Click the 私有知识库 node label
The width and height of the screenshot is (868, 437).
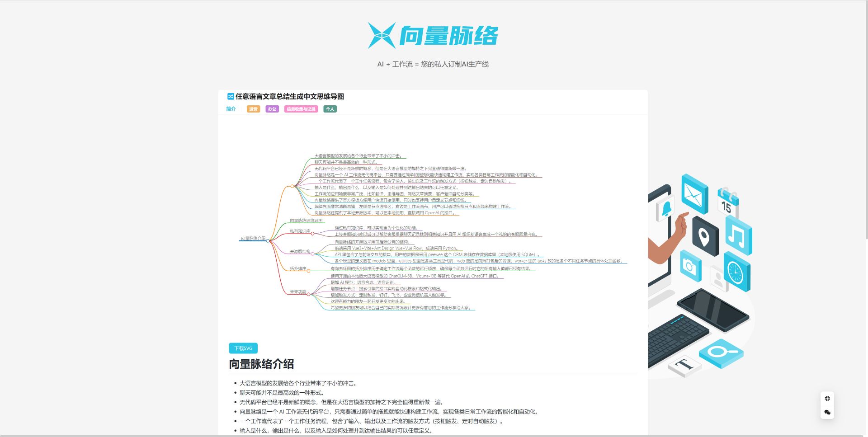(300, 231)
